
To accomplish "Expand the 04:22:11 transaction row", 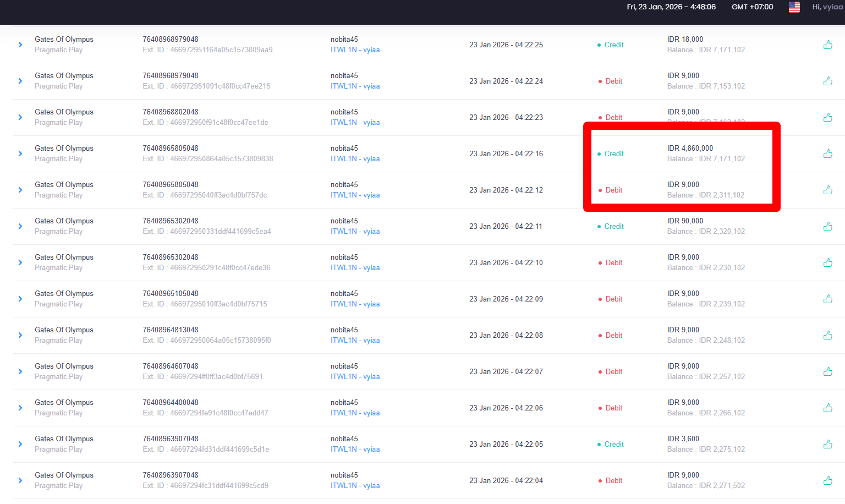I will pyautogui.click(x=20, y=226).
